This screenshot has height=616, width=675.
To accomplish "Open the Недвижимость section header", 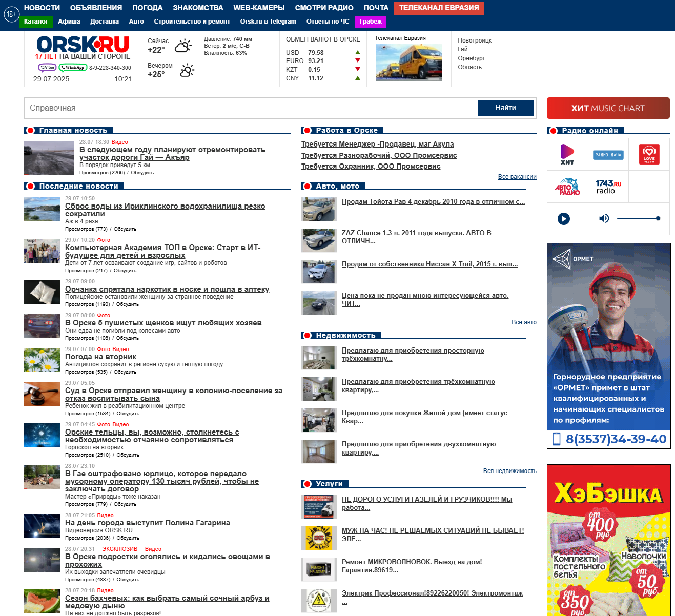I will click(345, 335).
